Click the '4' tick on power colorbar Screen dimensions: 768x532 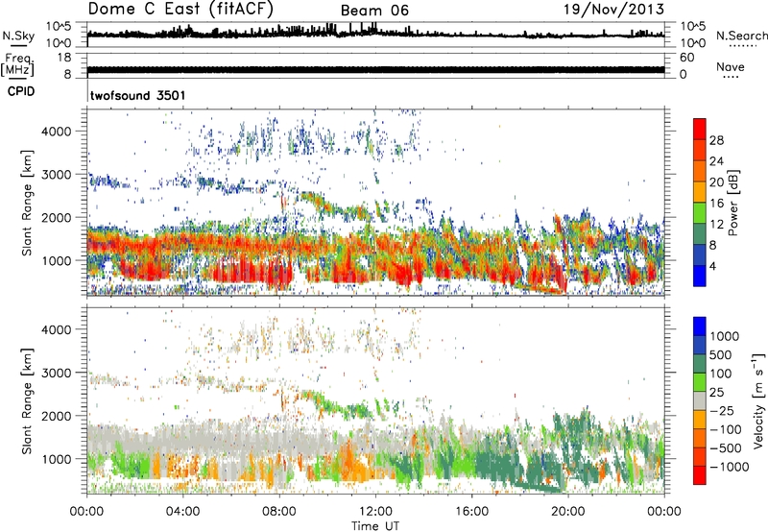tap(713, 266)
